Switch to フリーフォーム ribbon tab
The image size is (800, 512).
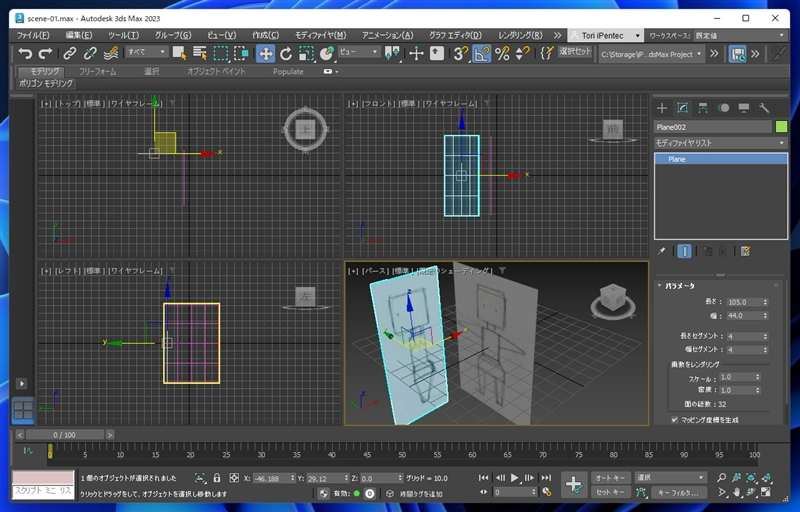tap(97, 71)
